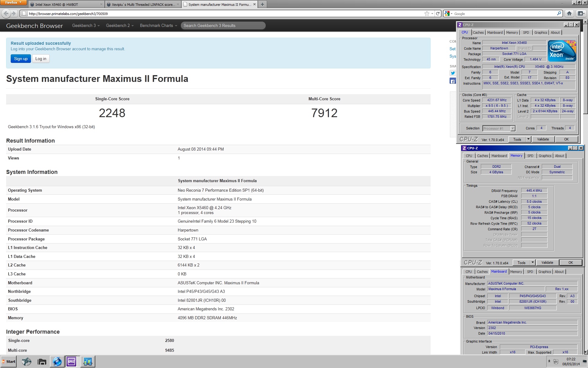Viewport: 588px width, 368px height.
Task: Open the search engine selector arrow
Action: [451, 13]
